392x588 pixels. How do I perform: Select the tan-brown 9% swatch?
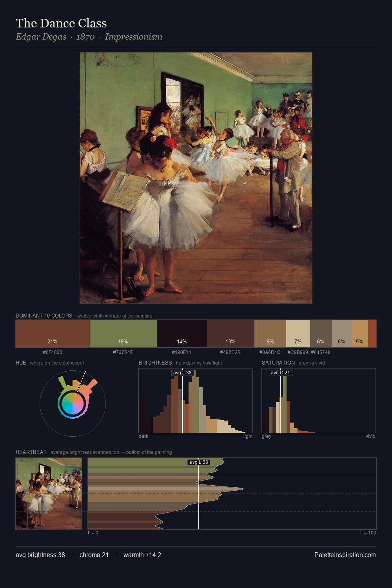point(270,334)
